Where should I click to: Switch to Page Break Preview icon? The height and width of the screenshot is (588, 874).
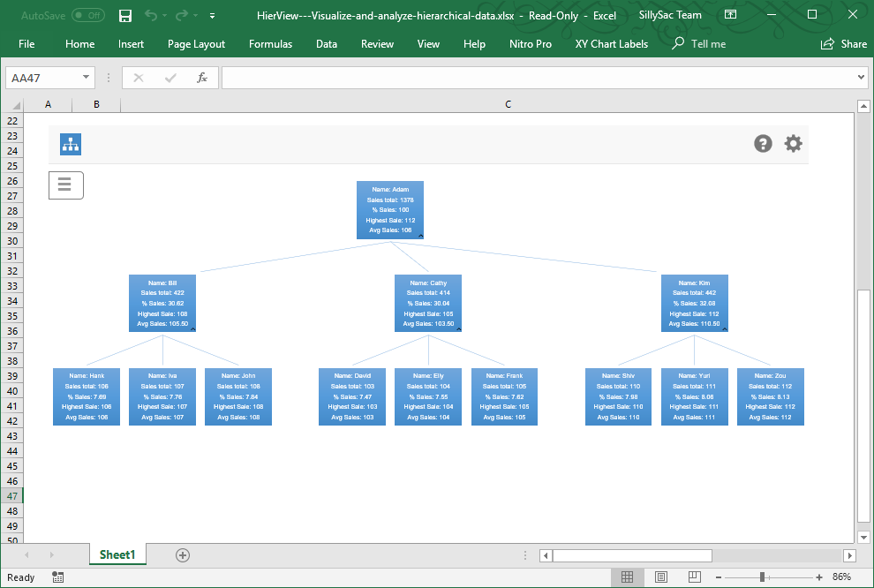coord(695,577)
